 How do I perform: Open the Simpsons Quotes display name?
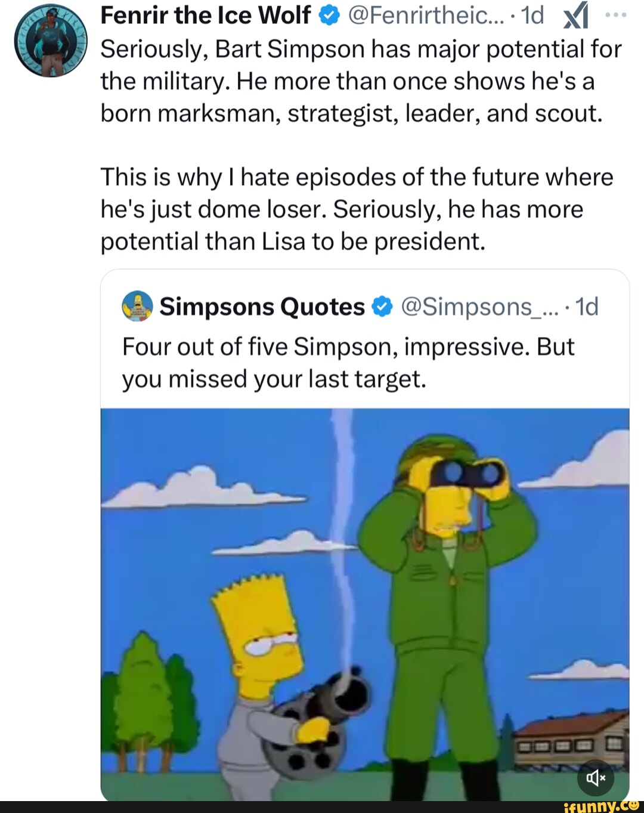tap(262, 307)
